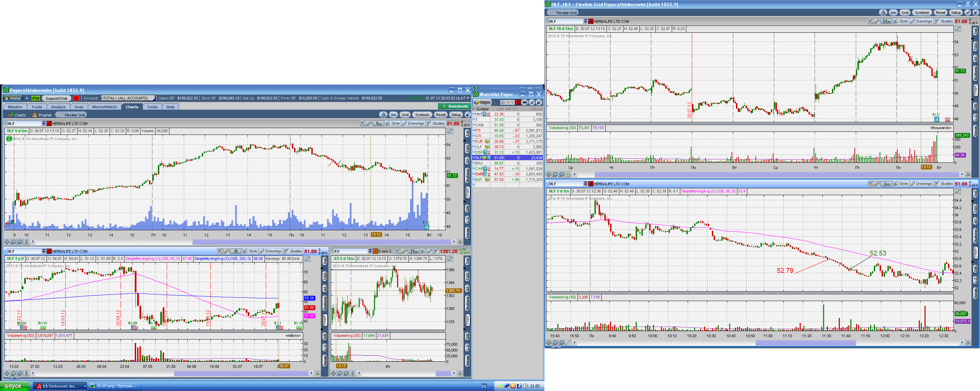Screen dimensions: 980x391
Task: Select the Tools tab
Action: 152,107
